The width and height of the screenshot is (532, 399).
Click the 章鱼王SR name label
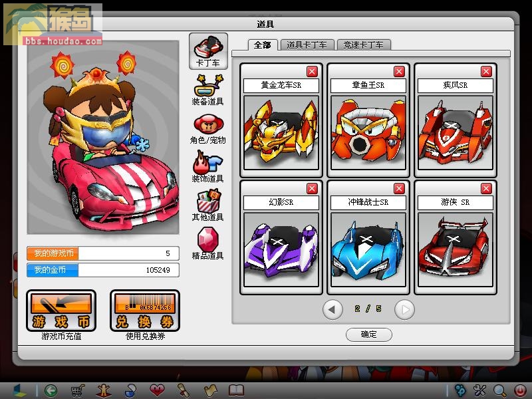(x=368, y=86)
